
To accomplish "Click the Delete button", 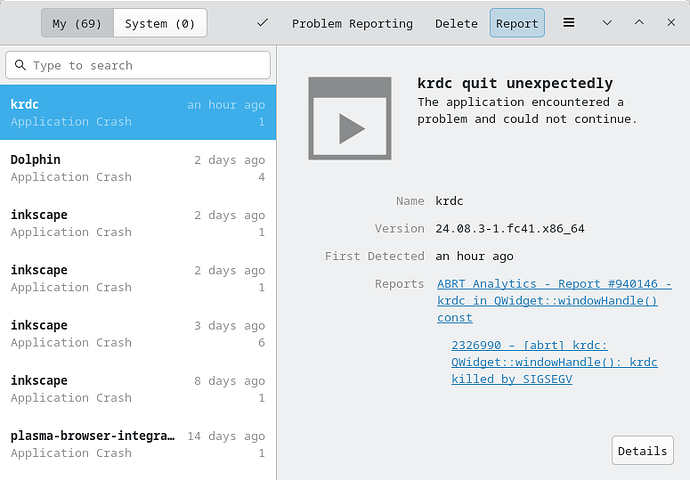I will click(x=456, y=23).
